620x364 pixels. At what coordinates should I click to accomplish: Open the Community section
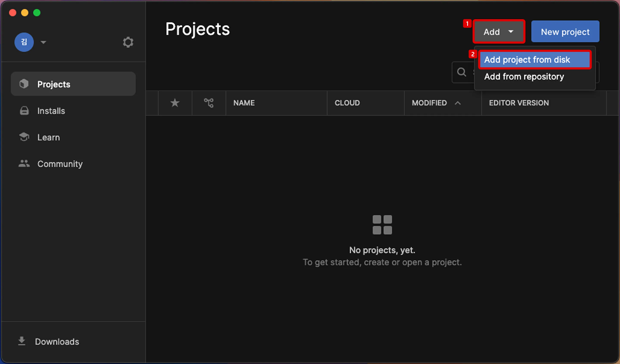click(73, 164)
